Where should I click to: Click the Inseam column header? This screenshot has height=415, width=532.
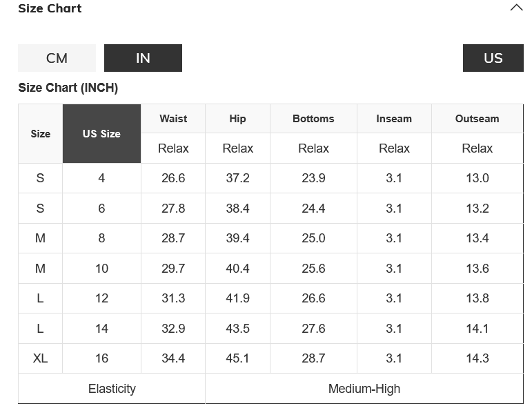click(x=394, y=119)
